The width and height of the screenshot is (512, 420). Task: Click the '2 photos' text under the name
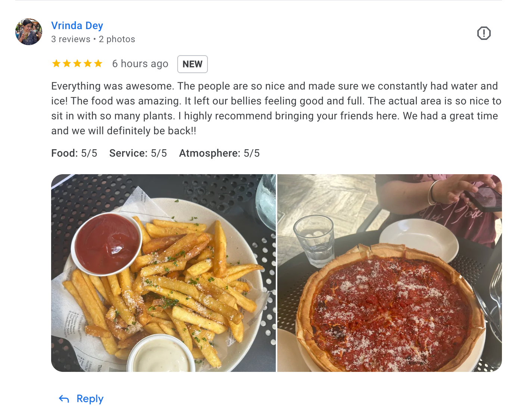tap(117, 39)
